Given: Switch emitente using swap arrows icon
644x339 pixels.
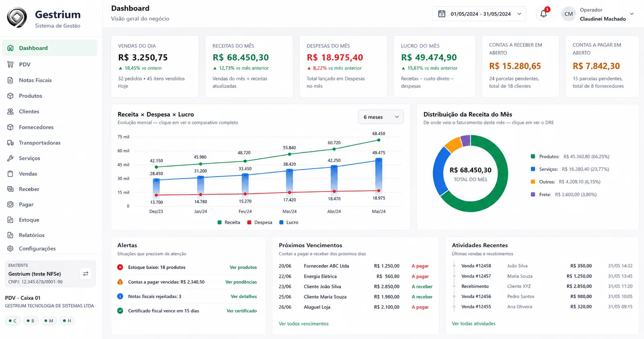Looking at the screenshot, I should (x=86, y=274).
